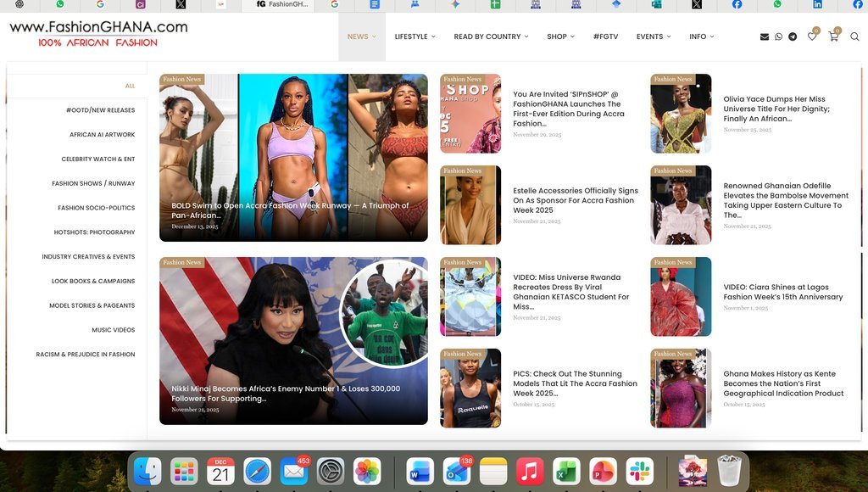Click the Olivia Yace gold gown thumbnail

click(x=681, y=114)
